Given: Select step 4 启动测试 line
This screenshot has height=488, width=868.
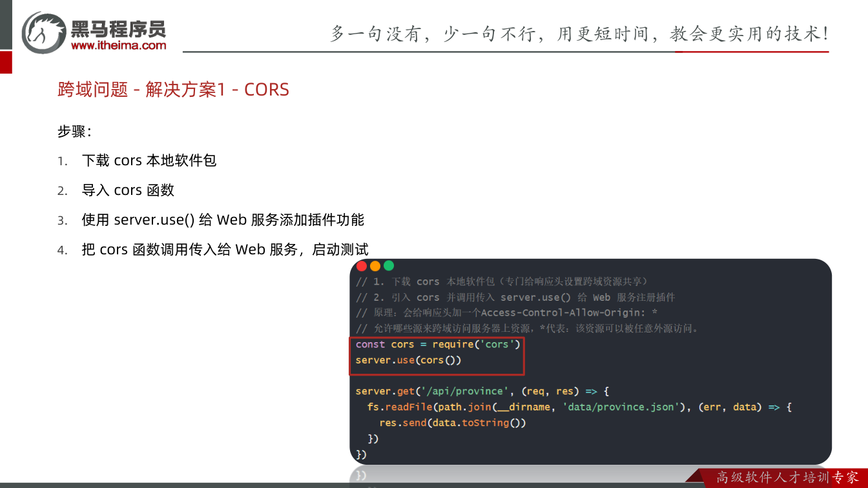Looking at the screenshot, I should click(225, 250).
